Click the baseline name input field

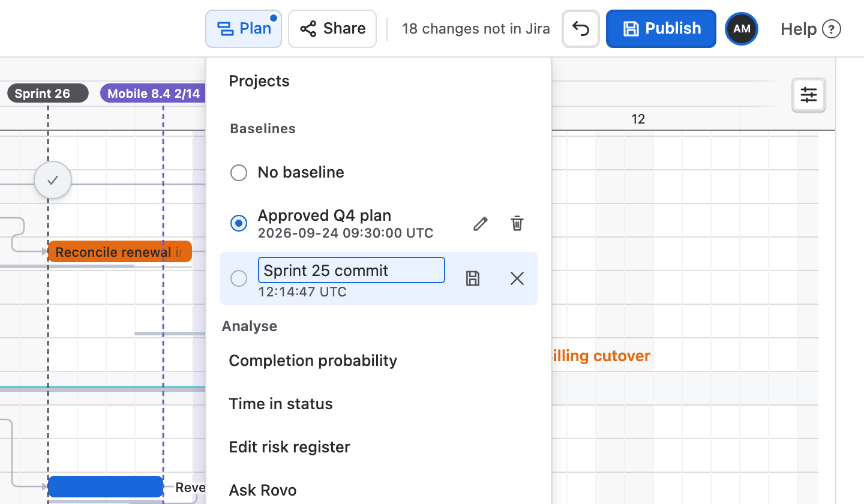352,270
